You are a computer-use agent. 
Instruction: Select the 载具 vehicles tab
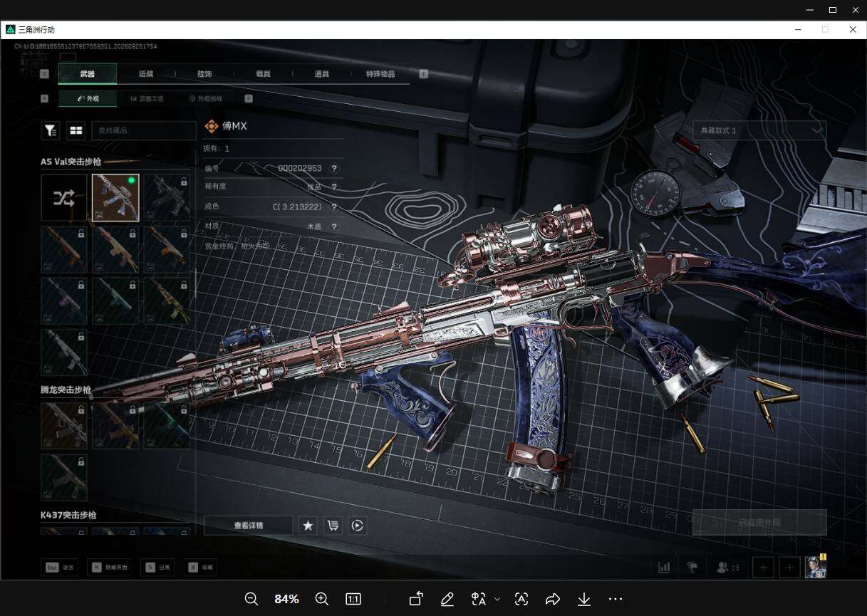[263, 74]
